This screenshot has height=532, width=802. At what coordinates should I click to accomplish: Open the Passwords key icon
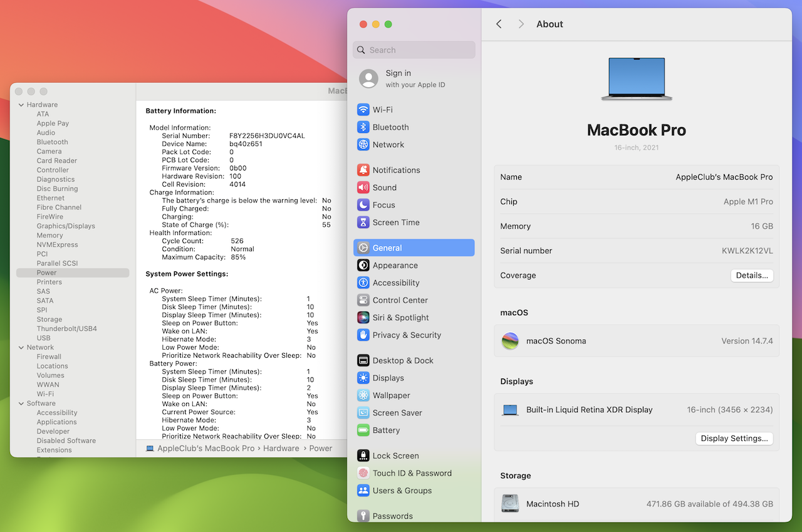pyautogui.click(x=363, y=516)
